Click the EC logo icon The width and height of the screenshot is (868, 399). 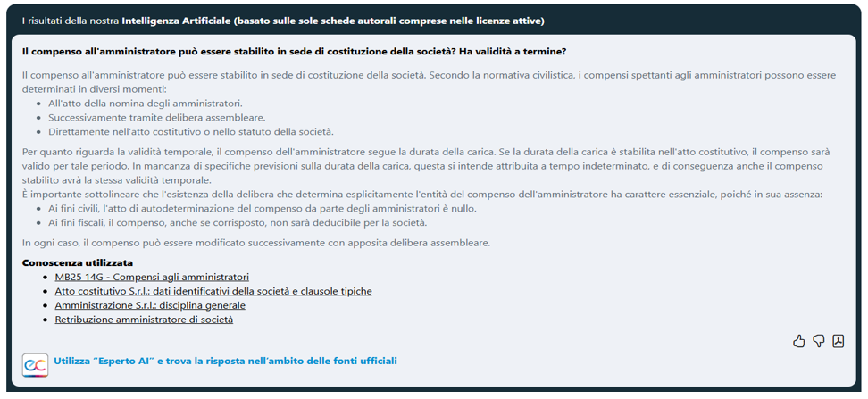tap(35, 365)
